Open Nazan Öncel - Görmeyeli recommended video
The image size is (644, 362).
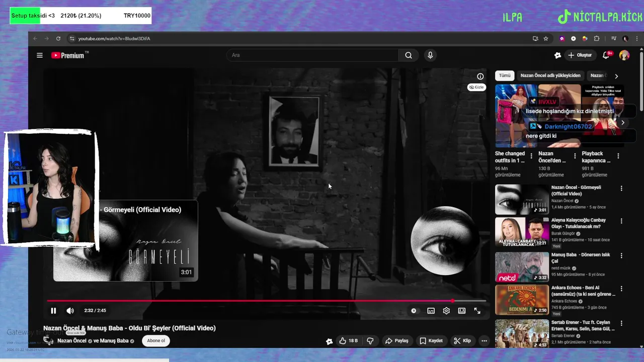pos(522,200)
